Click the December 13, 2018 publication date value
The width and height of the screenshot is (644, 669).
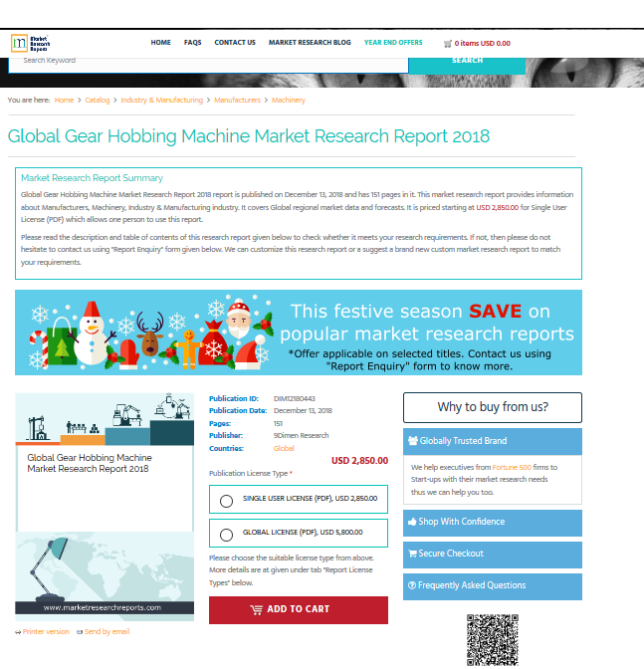303,411
